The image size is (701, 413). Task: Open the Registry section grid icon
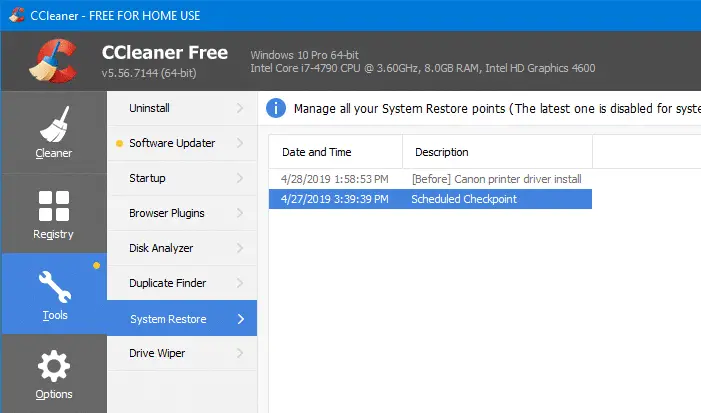(x=54, y=206)
